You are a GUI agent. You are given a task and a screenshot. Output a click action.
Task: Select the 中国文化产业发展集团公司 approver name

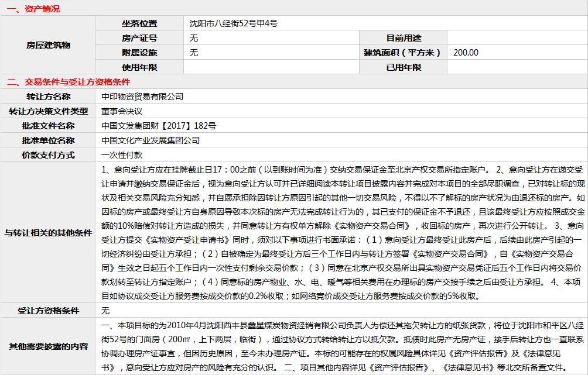[x=151, y=140]
